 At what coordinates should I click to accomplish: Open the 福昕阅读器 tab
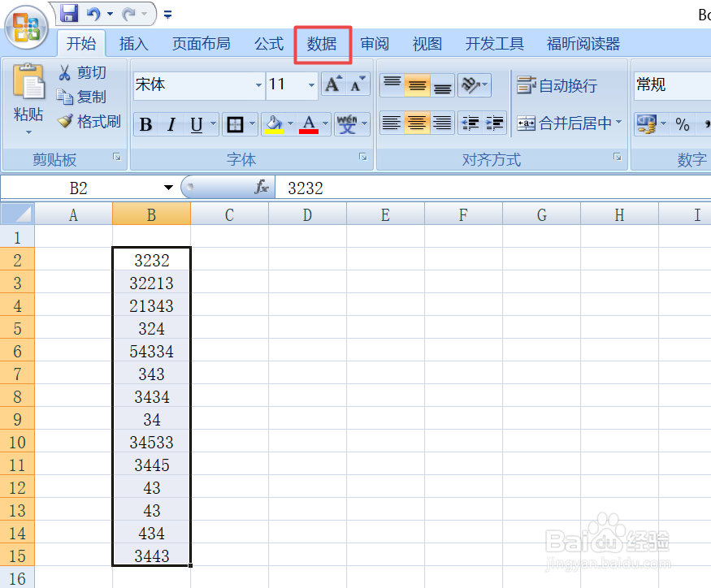click(x=583, y=44)
